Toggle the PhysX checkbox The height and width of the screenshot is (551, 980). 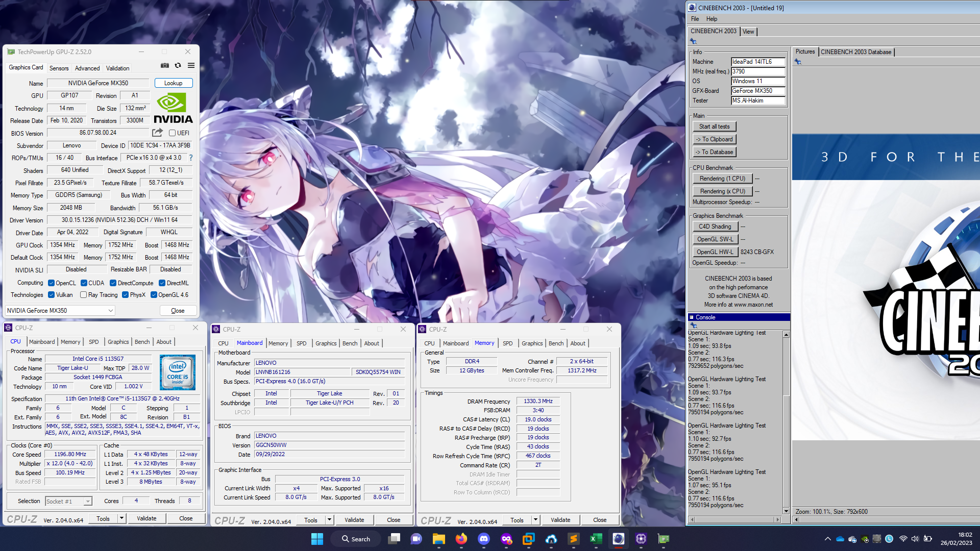click(x=125, y=295)
